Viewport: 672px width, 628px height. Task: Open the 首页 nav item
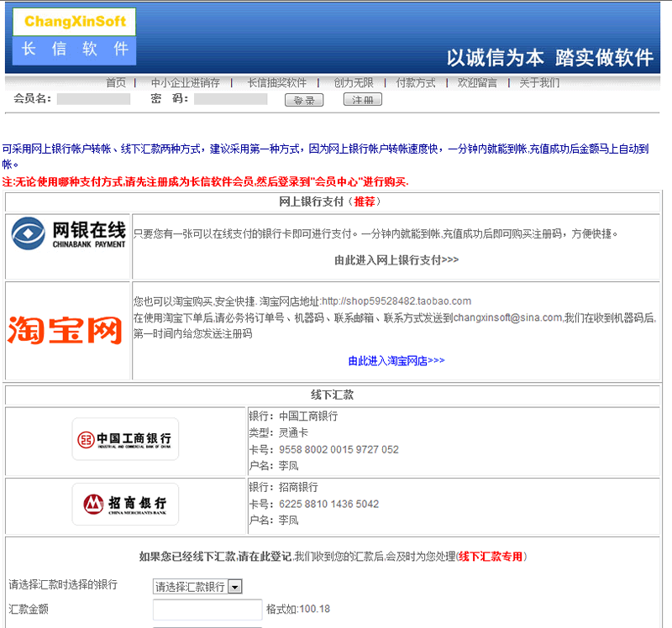click(x=116, y=82)
